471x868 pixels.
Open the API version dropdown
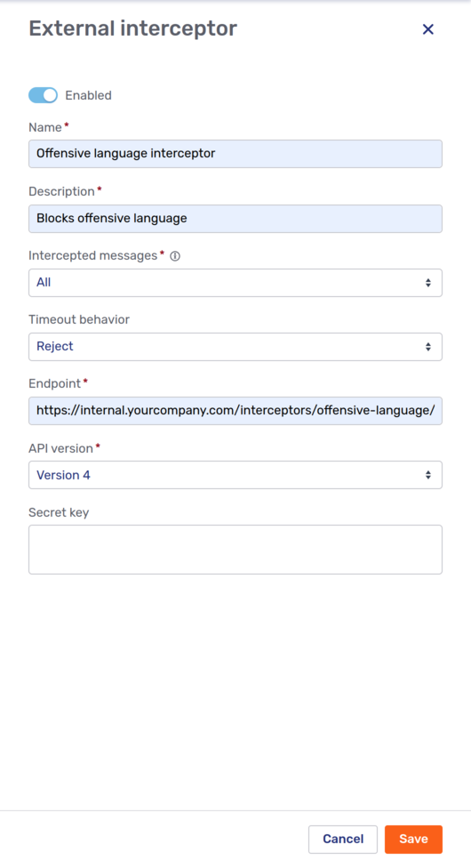[235, 475]
